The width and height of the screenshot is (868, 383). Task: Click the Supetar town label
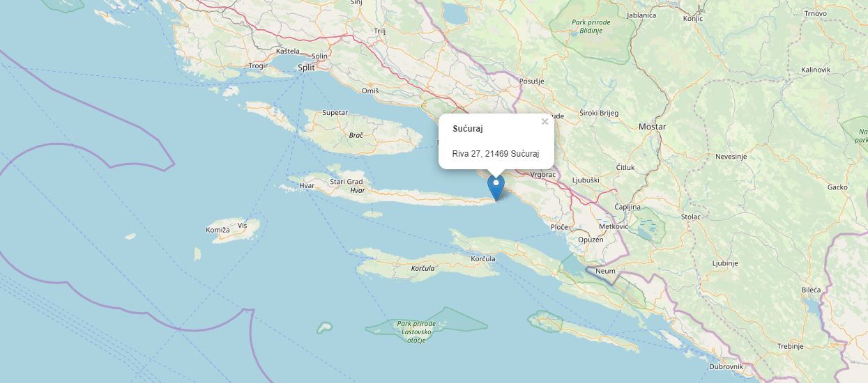click(x=335, y=113)
